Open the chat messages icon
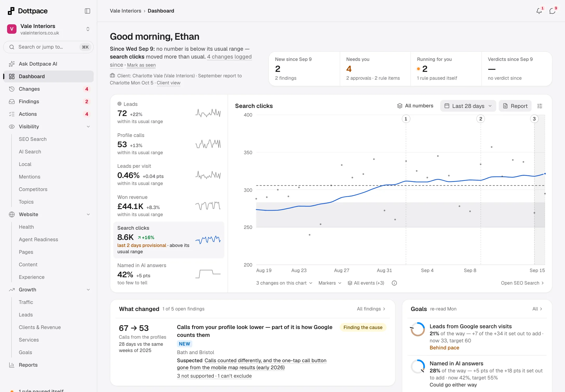 coord(552,11)
